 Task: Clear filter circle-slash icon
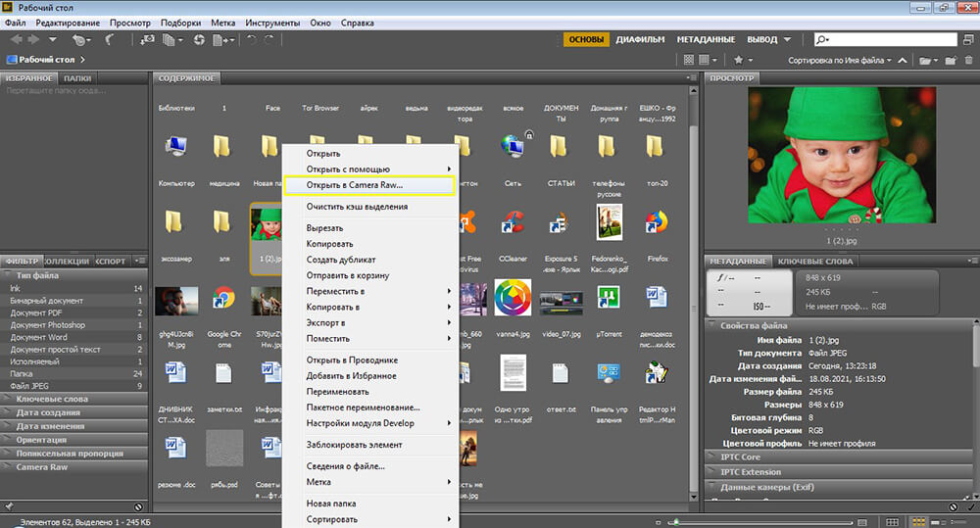click(x=138, y=506)
